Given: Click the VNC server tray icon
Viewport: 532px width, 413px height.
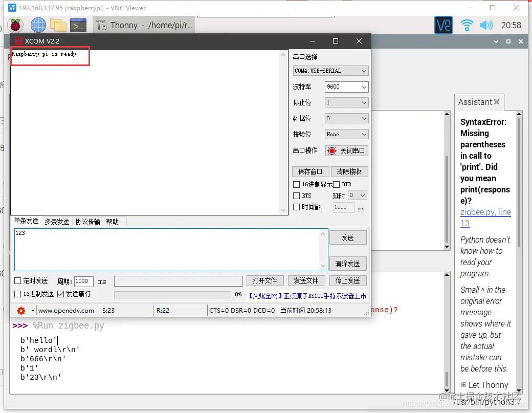Looking at the screenshot, I should [x=443, y=25].
